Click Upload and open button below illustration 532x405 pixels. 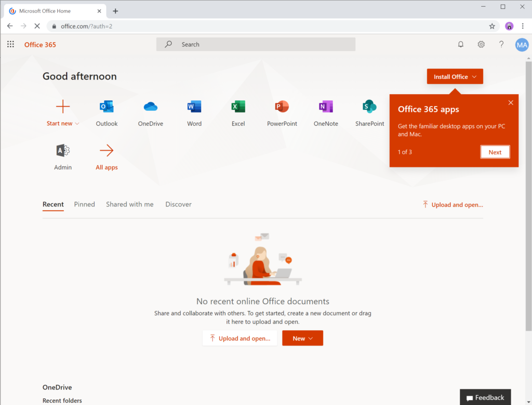[x=240, y=338]
